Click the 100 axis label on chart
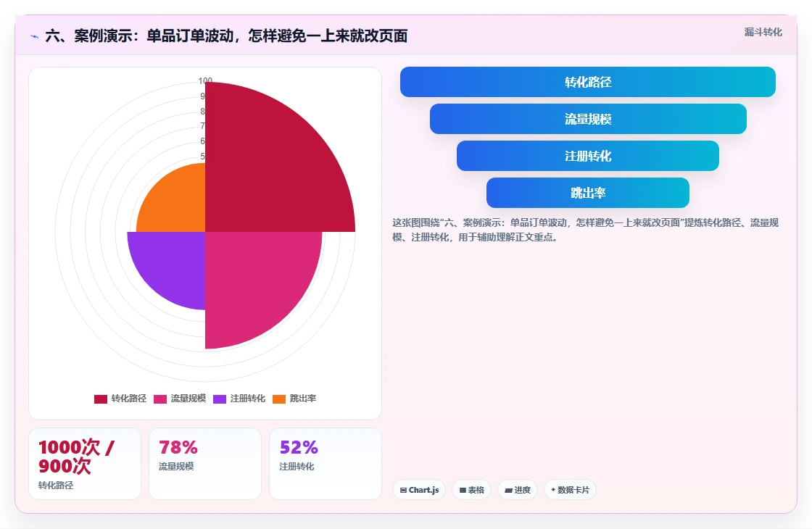The image size is (812, 529). click(x=205, y=80)
